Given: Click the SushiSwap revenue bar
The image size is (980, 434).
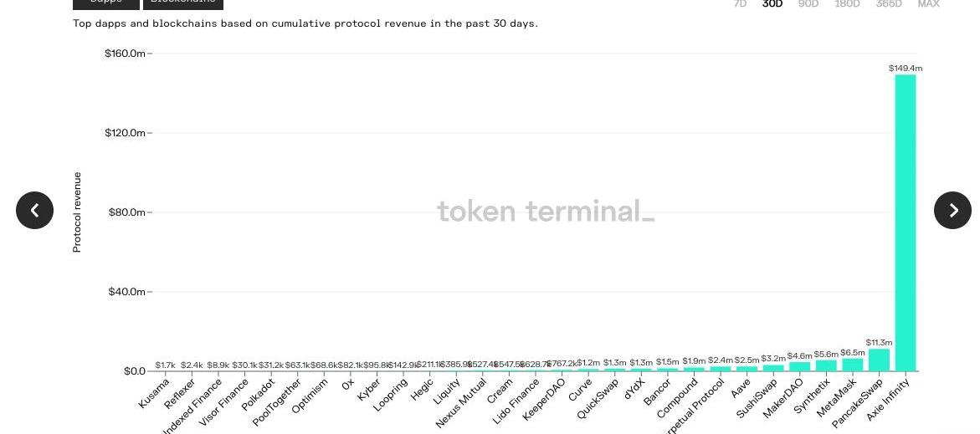Looking at the screenshot, I should (x=773, y=368).
